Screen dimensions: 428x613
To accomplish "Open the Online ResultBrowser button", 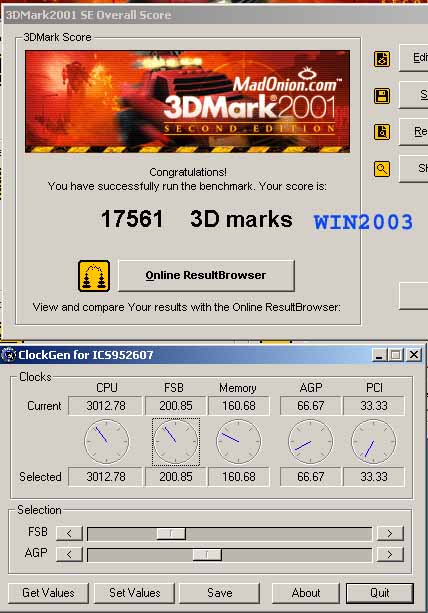I will 206,275.
